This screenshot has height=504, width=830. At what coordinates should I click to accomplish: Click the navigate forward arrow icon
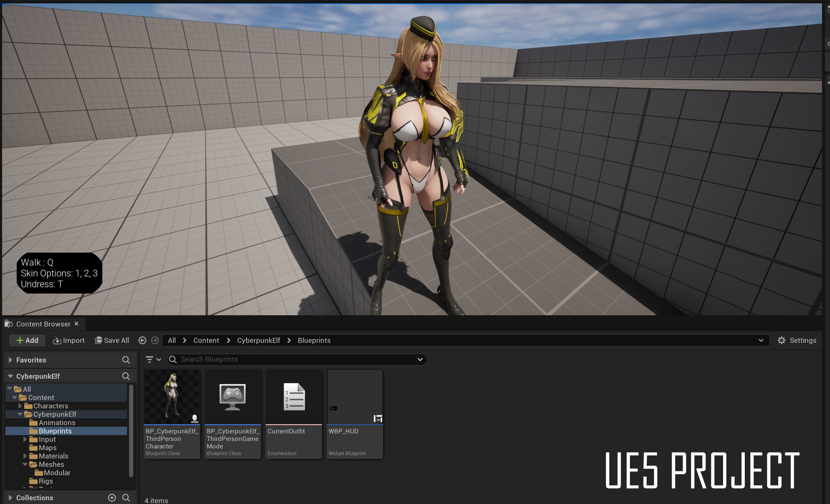(155, 340)
